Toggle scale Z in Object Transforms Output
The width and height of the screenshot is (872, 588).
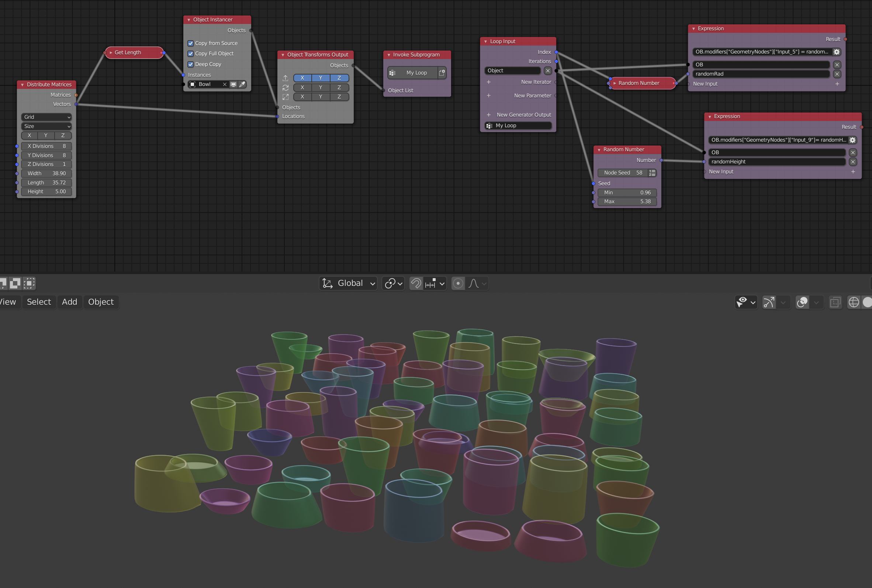pyautogui.click(x=339, y=97)
